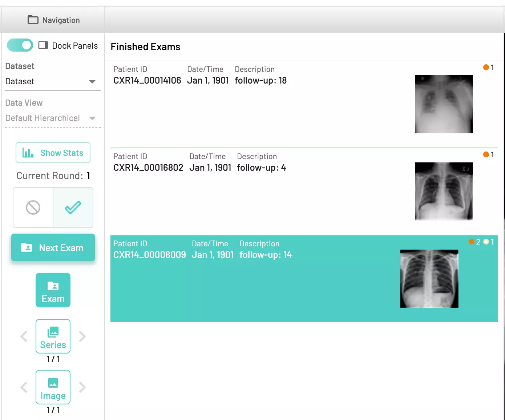Advance to next series with right chevron
The image size is (505, 420).
click(82, 336)
